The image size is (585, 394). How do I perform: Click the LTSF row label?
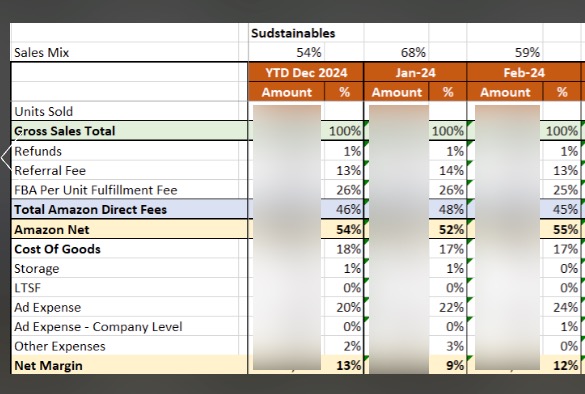[x=27, y=288]
